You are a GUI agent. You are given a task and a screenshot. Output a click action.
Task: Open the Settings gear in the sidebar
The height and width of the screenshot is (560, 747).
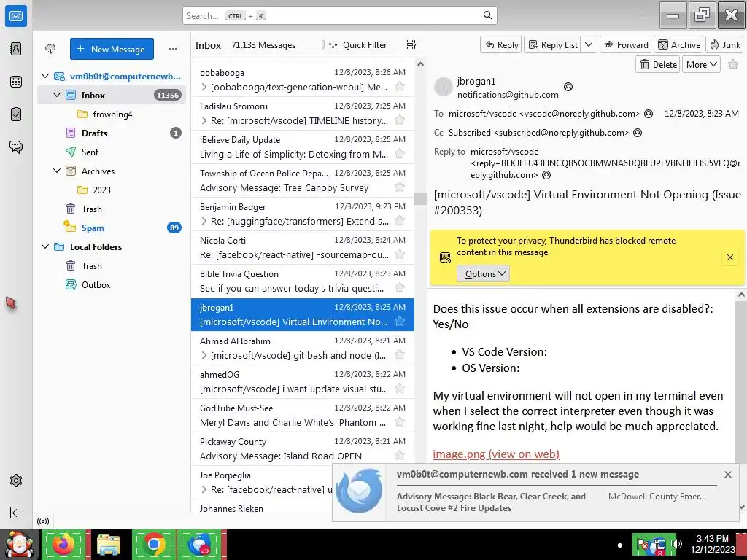(x=16, y=481)
